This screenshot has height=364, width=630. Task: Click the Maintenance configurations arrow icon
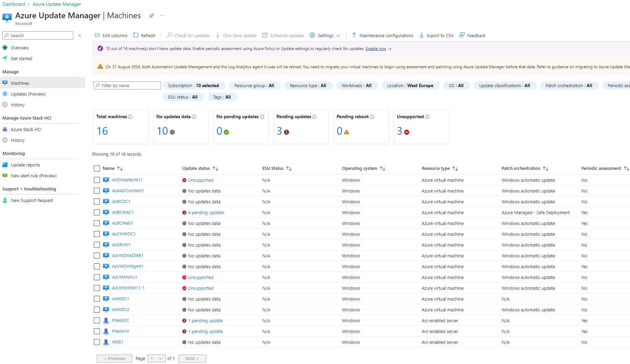(x=354, y=35)
